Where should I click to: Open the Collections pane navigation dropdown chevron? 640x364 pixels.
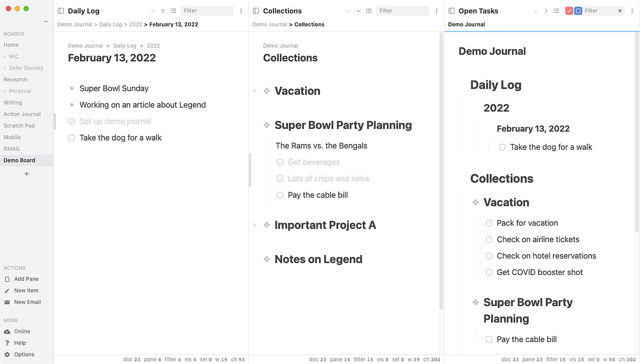point(358,11)
